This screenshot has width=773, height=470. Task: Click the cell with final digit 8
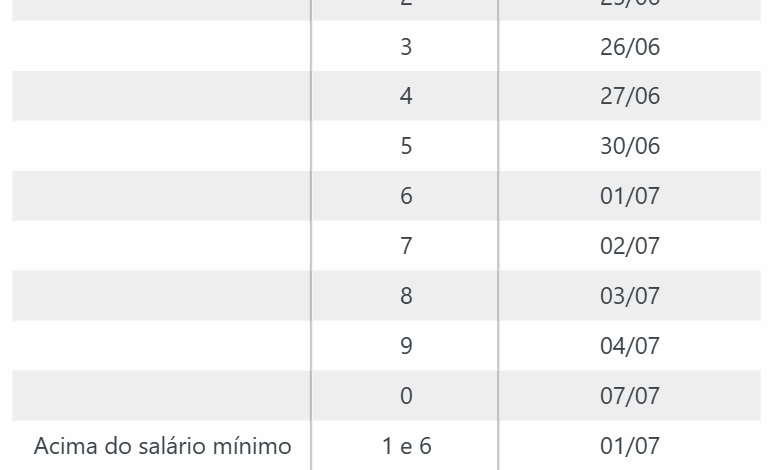[x=406, y=296]
